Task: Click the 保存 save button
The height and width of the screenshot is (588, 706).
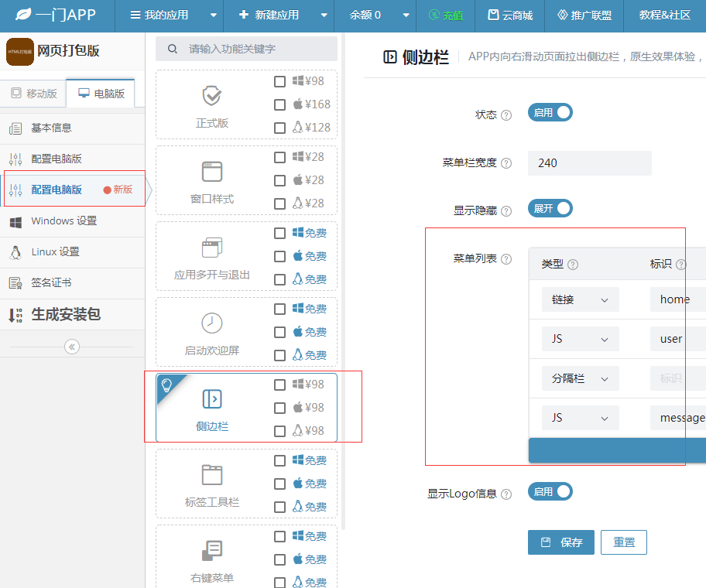Action: tap(561, 542)
